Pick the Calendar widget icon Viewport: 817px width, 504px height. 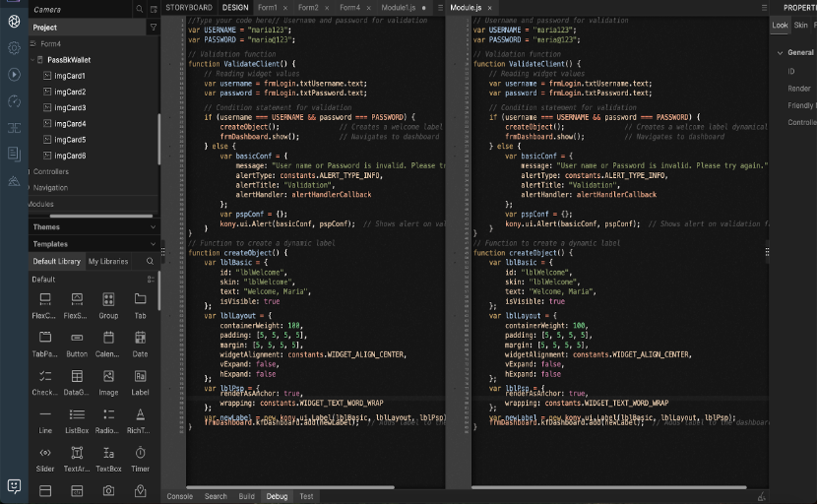[109, 338]
